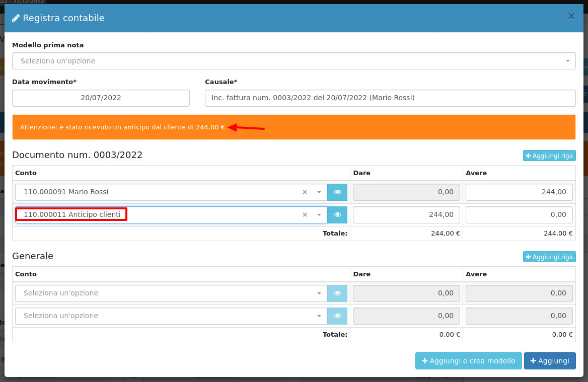Add a row to the Generale section
Viewport: 588px width, 382px height.
click(x=549, y=257)
